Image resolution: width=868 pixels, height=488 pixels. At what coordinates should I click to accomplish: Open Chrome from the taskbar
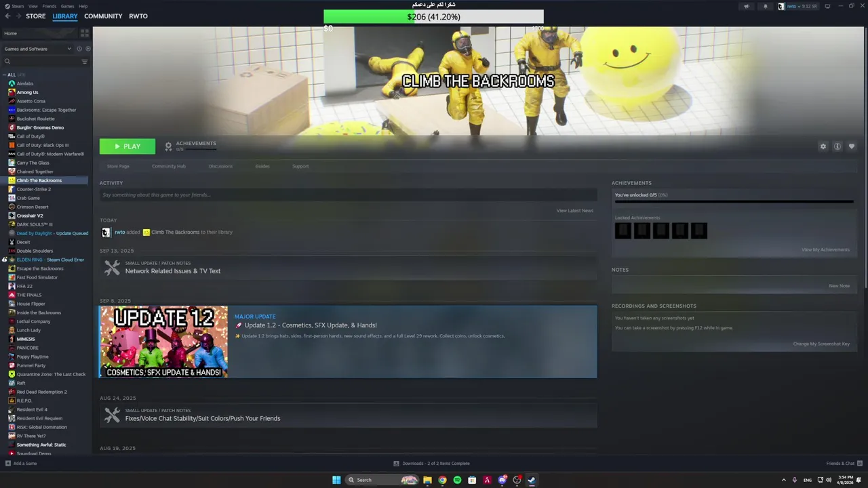[x=442, y=480]
